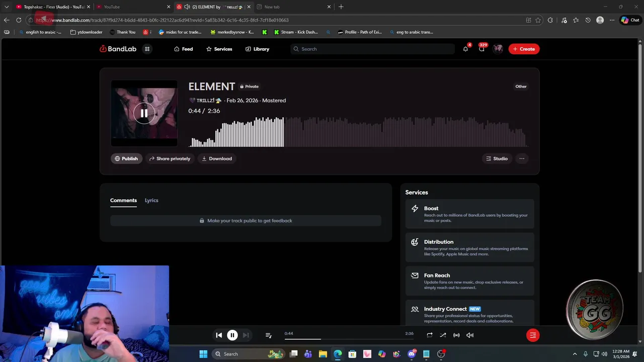
Task: Click the broadcast signal icon in player
Action: [456, 335]
